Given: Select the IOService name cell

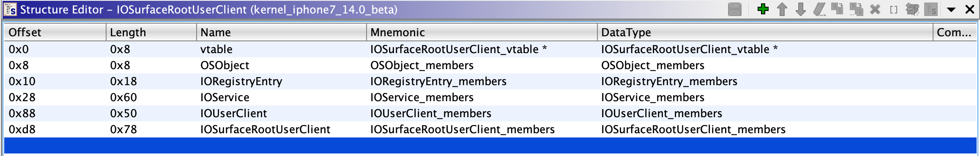Looking at the screenshot, I should point(282,97).
